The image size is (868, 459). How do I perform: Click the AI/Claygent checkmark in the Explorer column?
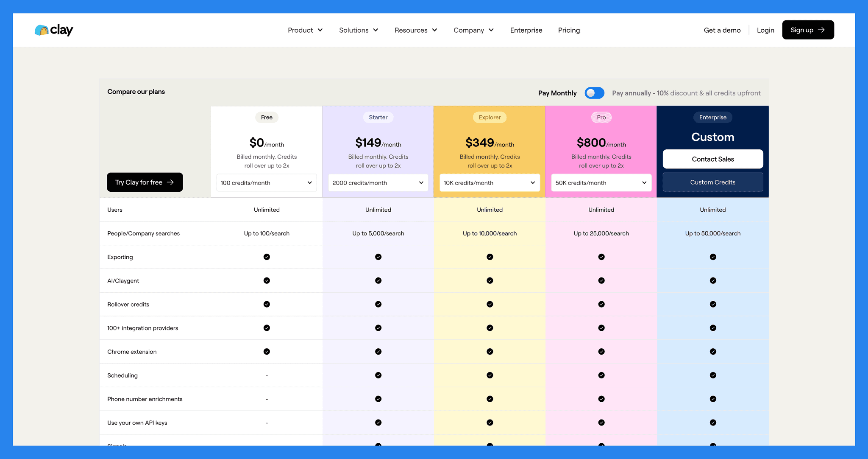490,281
